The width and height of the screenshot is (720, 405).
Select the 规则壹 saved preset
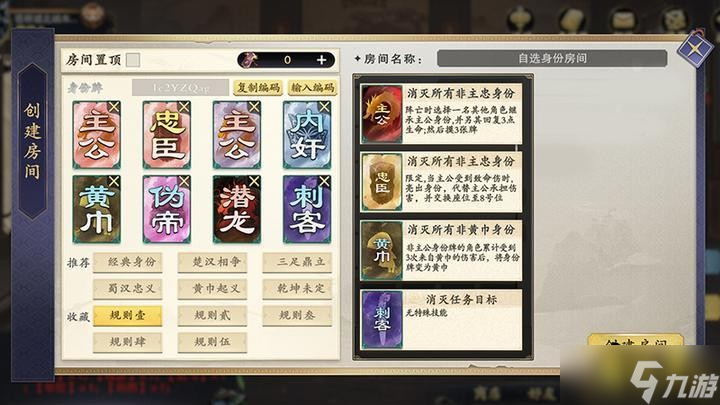click(x=128, y=316)
